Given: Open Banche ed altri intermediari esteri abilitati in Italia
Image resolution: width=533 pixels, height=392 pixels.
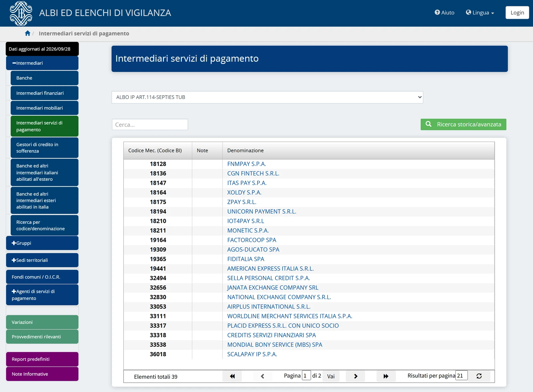Looking at the screenshot, I should click(x=45, y=200).
